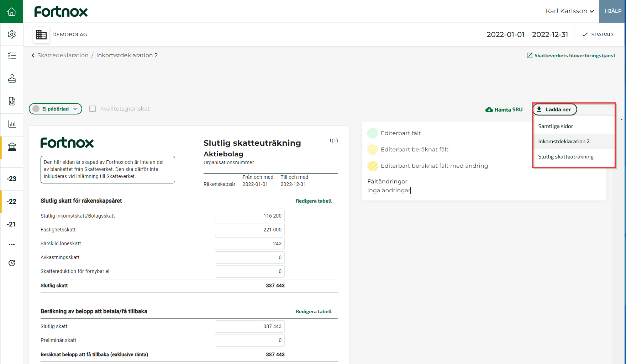Open Skatteverkets filöverföringstjänst link
Viewport: 626px width, 364px height.
(571, 55)
